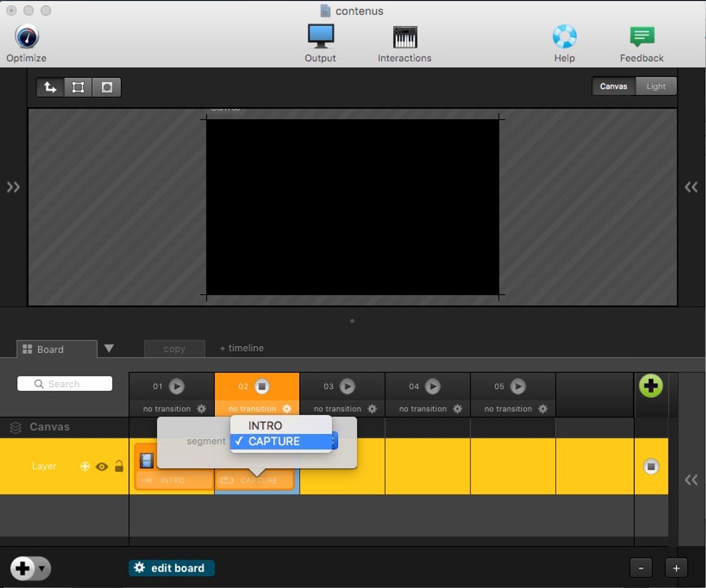Image resolution: width=706 pixels, height=588 pixels.
Task: Select the mask tool icon
Action: tap(107, 87)
